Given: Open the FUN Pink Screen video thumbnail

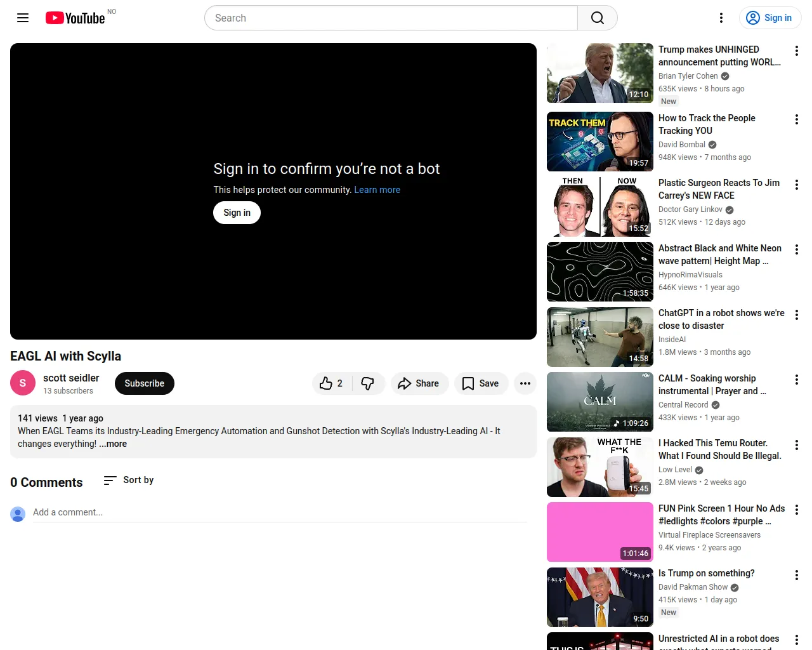Looking at the screenshot, I should click(599, 532).
